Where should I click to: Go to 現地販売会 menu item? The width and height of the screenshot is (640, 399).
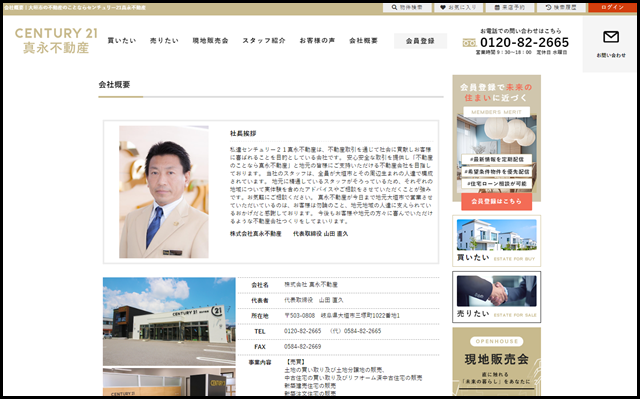pos(210,40)
